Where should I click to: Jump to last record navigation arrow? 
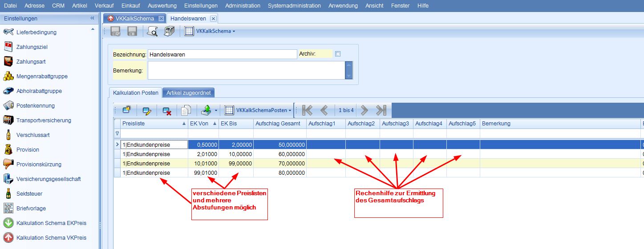(x=381, y=110)
